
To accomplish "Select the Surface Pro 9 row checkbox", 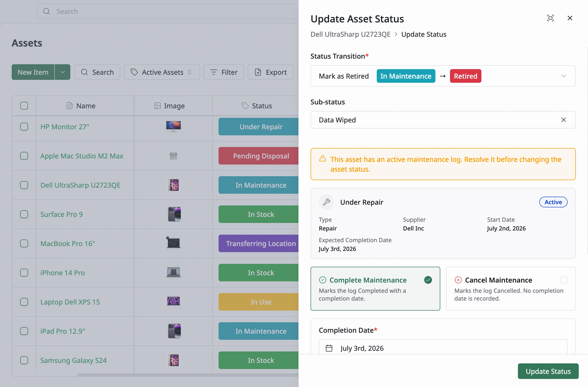I will [x=24, y=214].
